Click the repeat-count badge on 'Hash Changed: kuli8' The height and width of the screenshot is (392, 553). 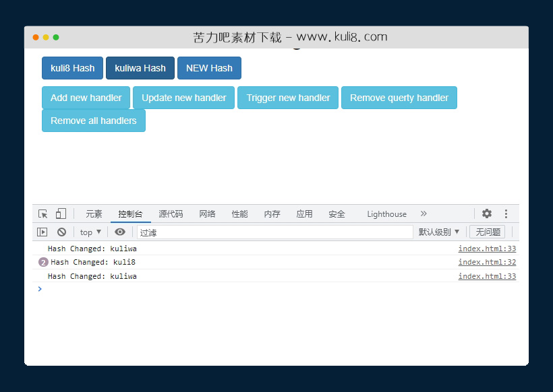tap(42, 262)
